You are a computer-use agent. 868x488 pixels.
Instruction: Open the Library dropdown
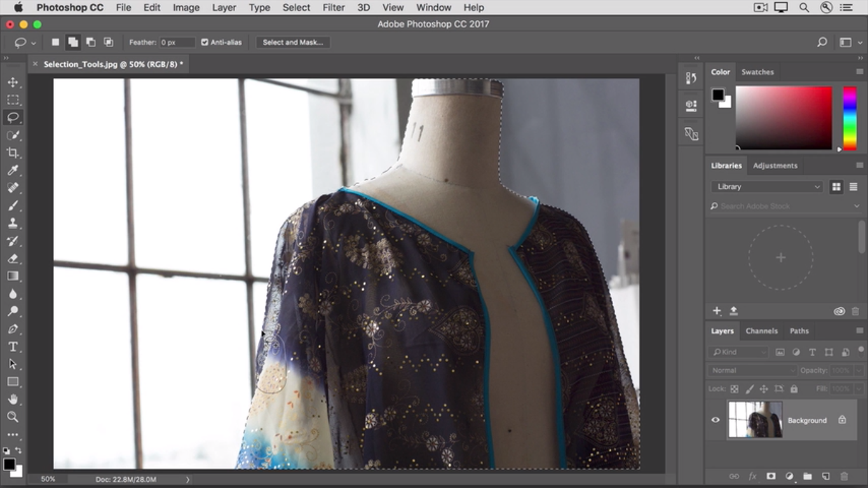pyautogui.click(x=767, y=187)
